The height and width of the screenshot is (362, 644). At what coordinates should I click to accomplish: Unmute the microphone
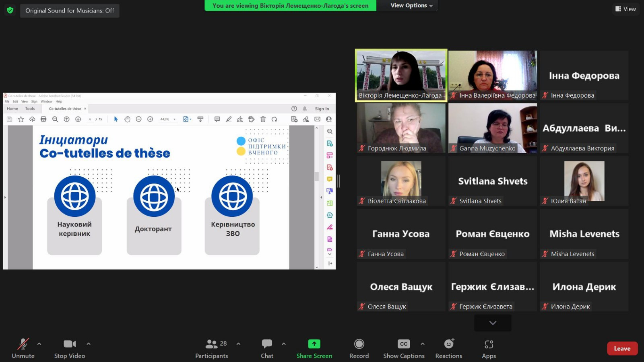coord(23,349)
